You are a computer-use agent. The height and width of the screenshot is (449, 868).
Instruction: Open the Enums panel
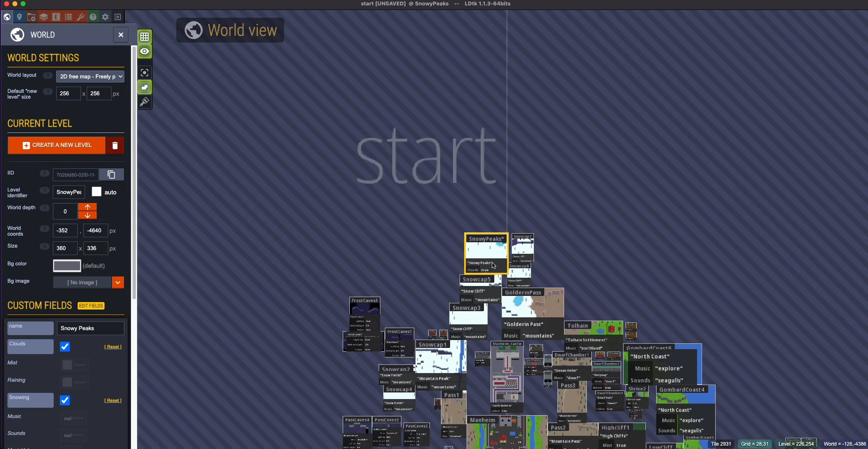pos(68,17)
